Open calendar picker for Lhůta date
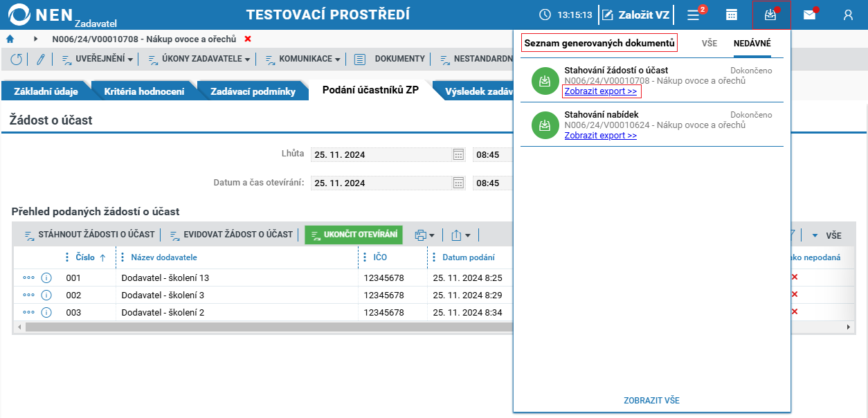The width and height of the screenshot is (868, 418). tap(458, 154)
